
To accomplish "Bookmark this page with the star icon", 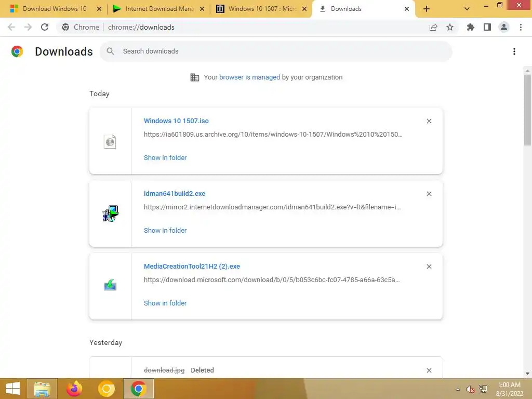I will pyautogui.click(x=450, y=27).
